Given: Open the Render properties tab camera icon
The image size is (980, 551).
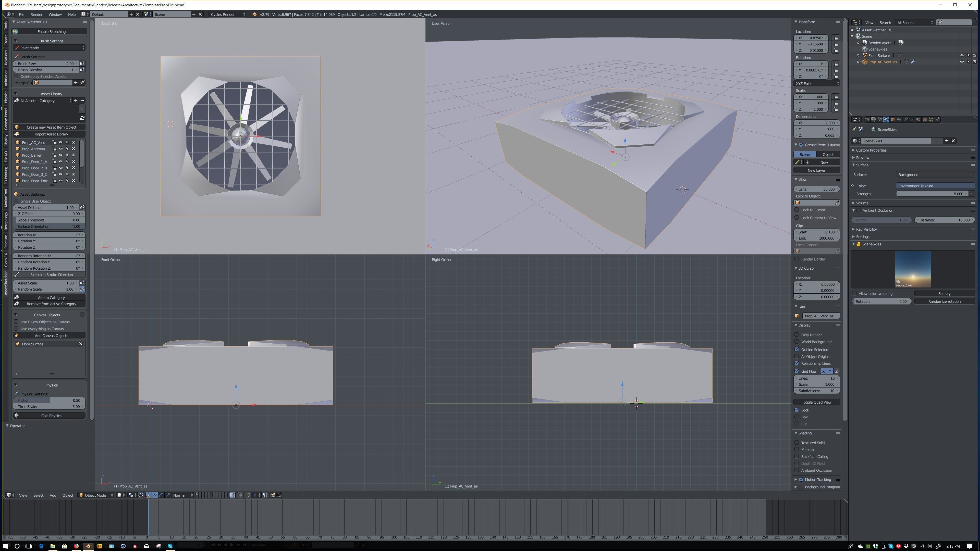Looking at the screenshot, I should click(x=867, y=119).
